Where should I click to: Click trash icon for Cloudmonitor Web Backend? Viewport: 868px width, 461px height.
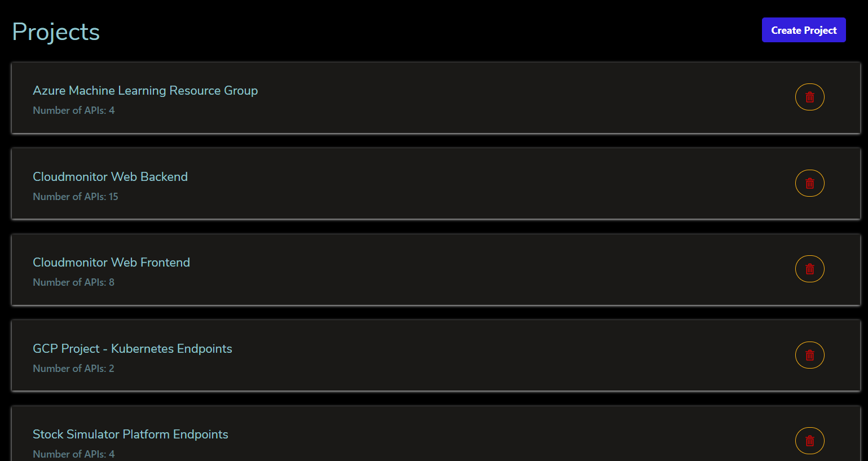810,183
